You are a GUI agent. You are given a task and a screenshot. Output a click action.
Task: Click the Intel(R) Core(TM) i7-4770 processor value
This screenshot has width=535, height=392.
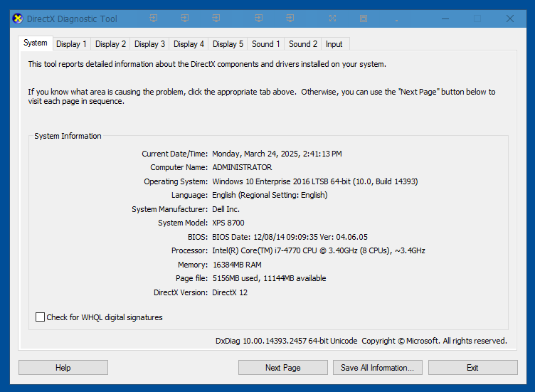point(318,250)
